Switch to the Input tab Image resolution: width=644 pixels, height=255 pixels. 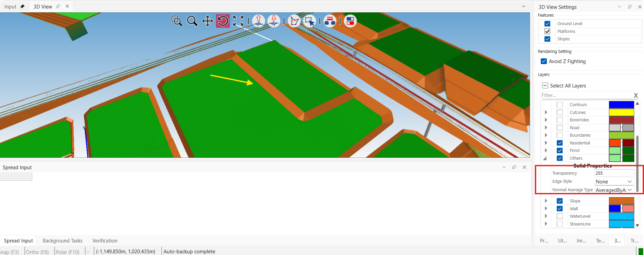coord(10,7)
